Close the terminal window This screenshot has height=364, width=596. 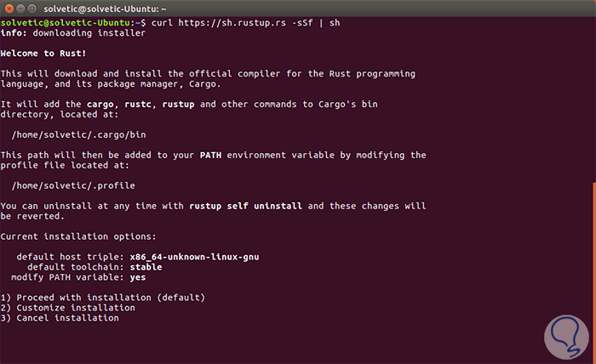click(10, 9)
